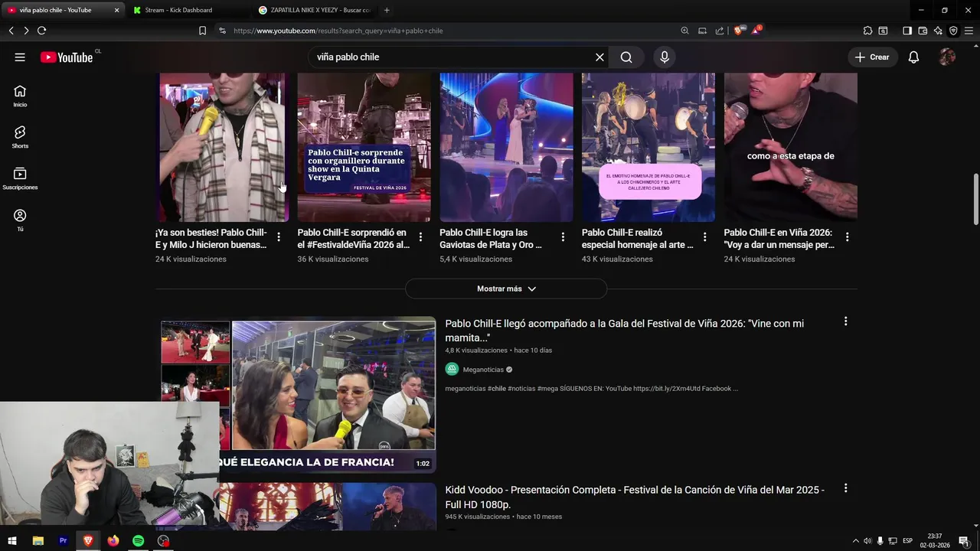This screenshot has height=551, width=980.
Task: Open File Explorer from the taskbar
Action: coord(38,541)
